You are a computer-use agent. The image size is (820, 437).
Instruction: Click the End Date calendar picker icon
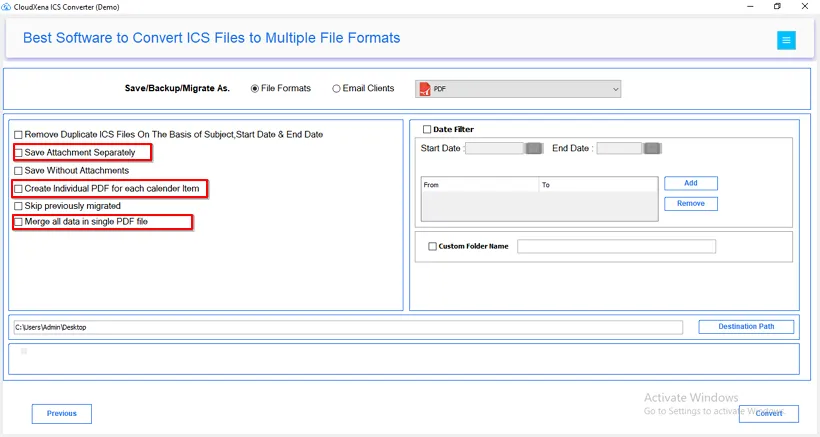tap(652, 148)
